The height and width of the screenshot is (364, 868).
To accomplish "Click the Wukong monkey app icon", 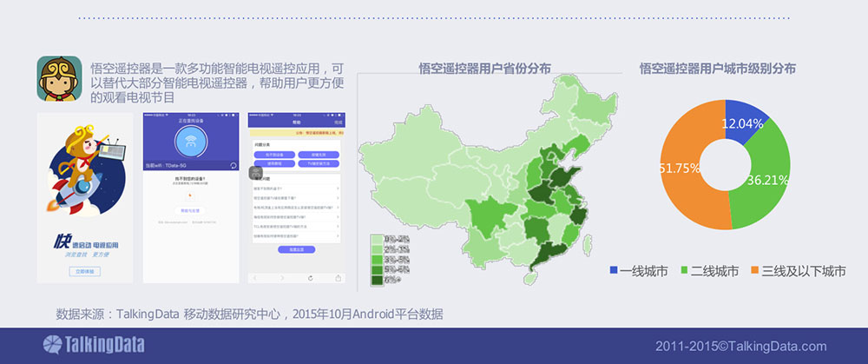I will click(x=59, y=78).
